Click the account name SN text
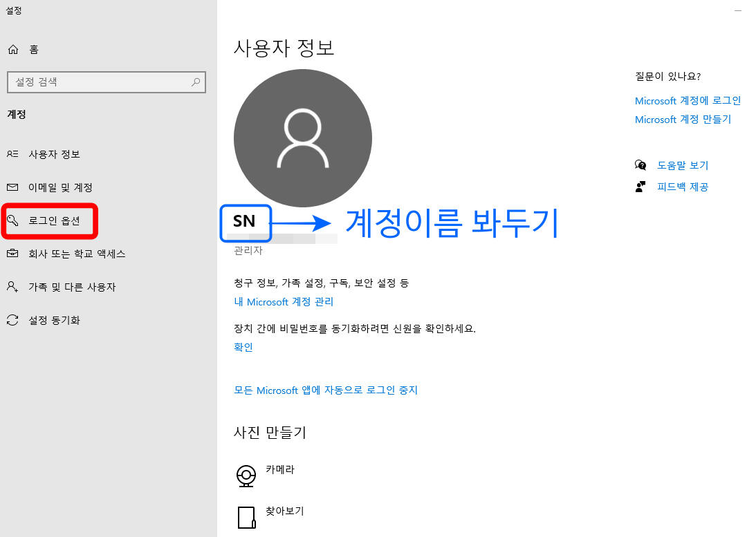This screenshot has height=537, width=756. coord(244,221)
